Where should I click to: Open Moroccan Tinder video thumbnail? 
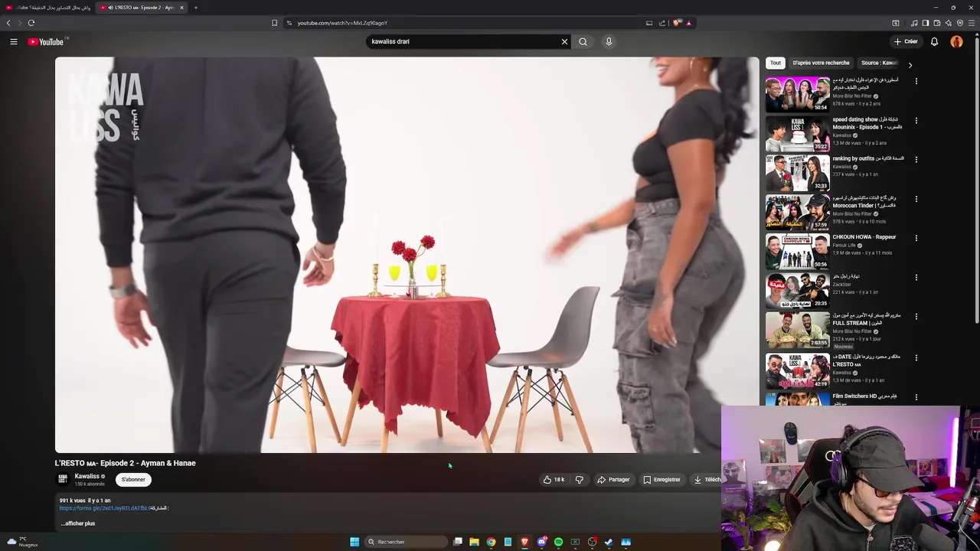(x=797, y=212)
